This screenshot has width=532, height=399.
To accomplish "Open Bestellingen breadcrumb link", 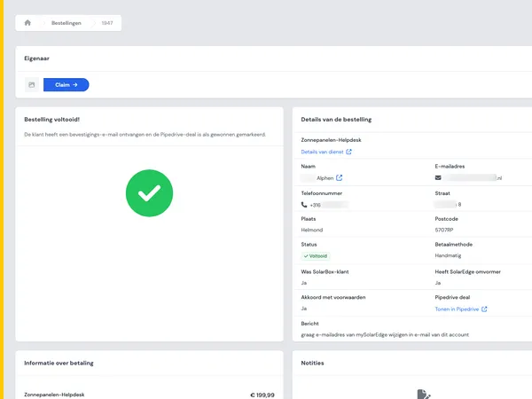I will (66, 23).
